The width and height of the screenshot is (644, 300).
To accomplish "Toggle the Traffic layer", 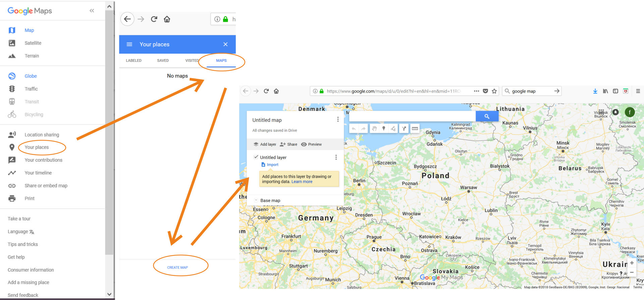I will tap(31, 89).
